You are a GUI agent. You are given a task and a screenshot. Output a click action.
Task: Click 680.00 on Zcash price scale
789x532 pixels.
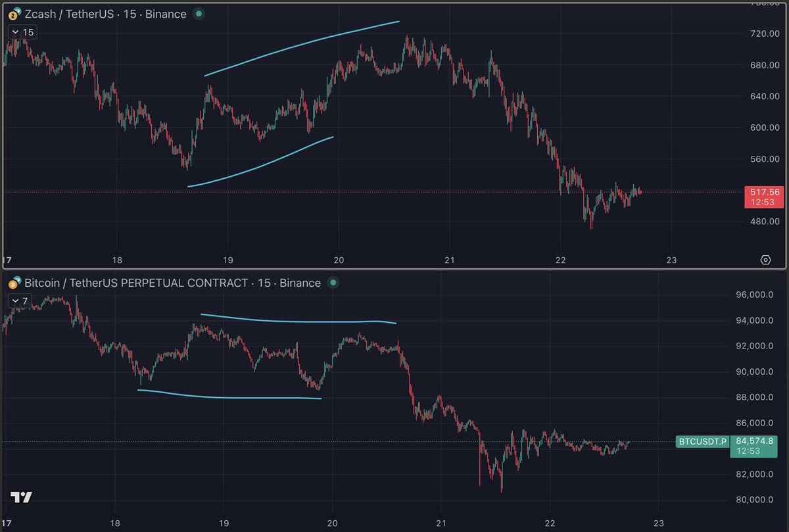[x=763, y=65]
